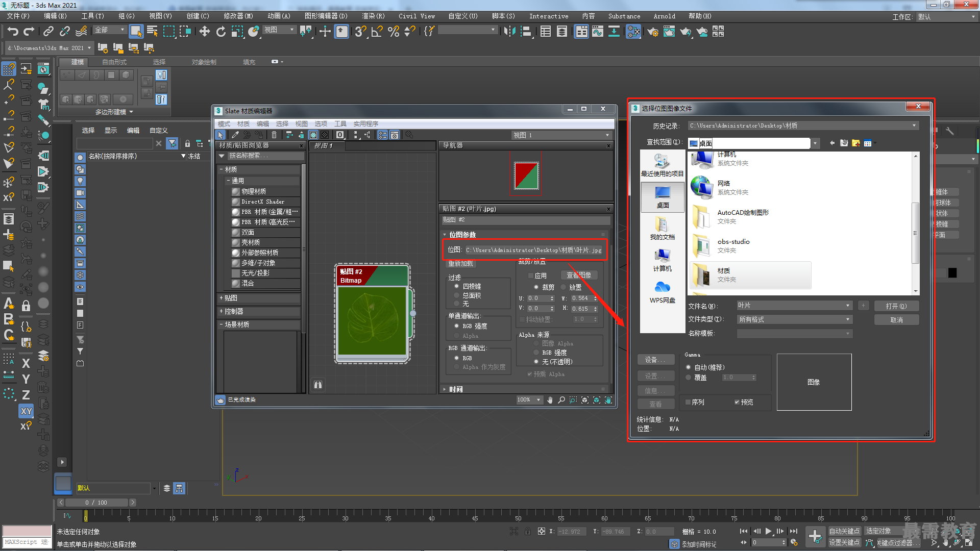Image resolution: width=980 pixels, height=551 pixels.
Task: Click the 我的文档 shortcut icon
Action: click(x=662, y=228)
